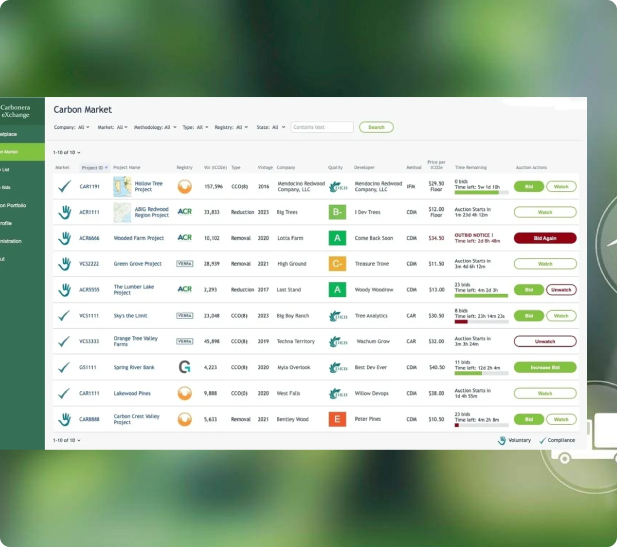Toggle Unwatch on The Lumber Lake Project
The width and height of the screenshot is (617, 547).
pos(562,290)
